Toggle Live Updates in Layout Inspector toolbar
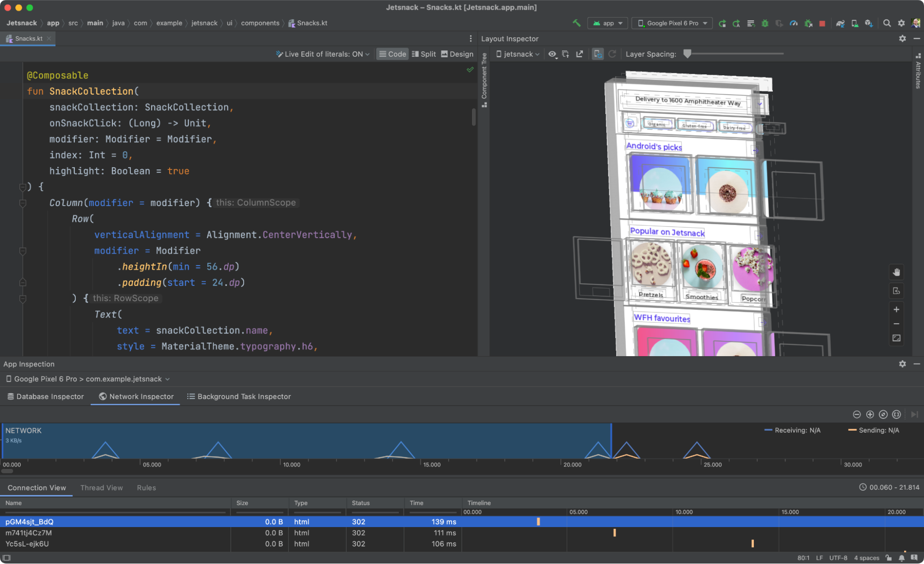This screenshot has height=564, width=924. pyautogui.click(x=597, y=54)
